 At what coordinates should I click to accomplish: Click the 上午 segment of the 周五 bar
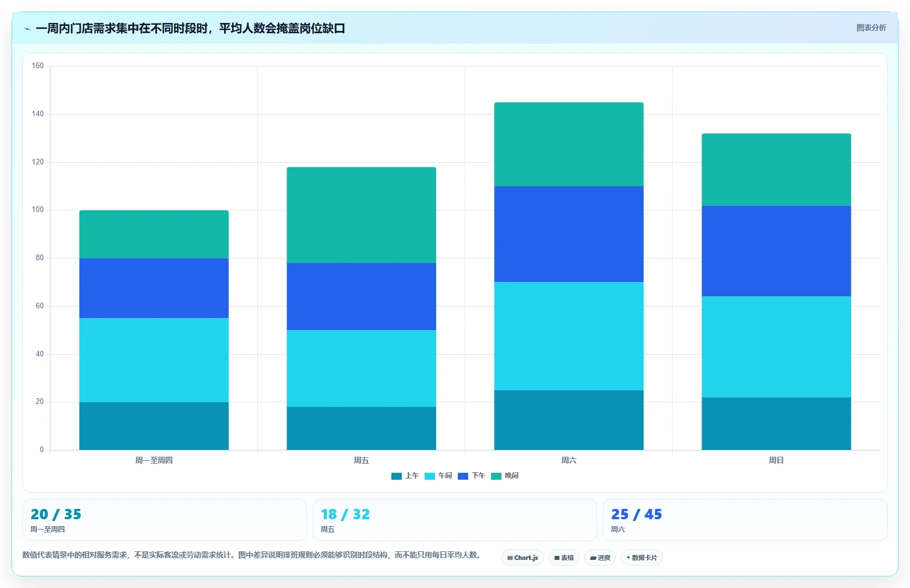362,428
